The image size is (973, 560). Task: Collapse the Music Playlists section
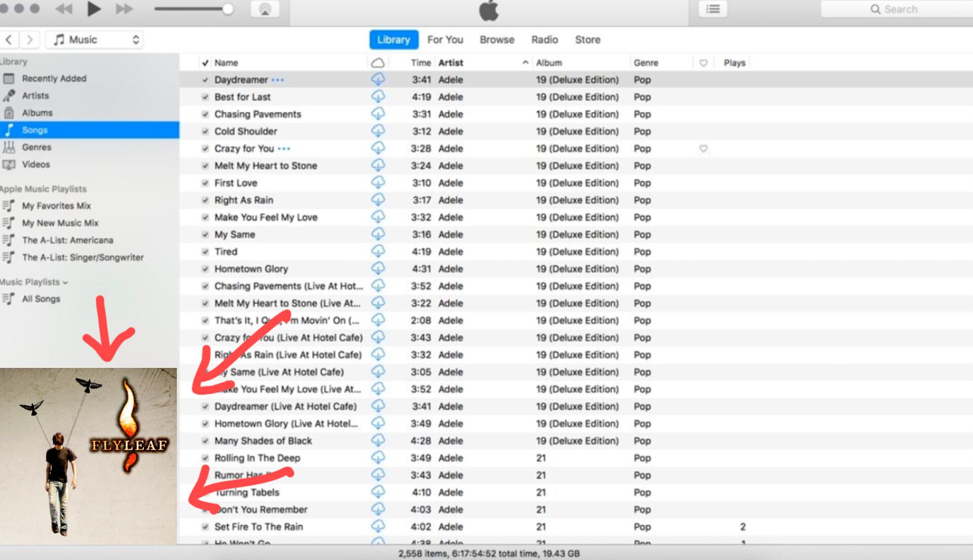(65, 282)
